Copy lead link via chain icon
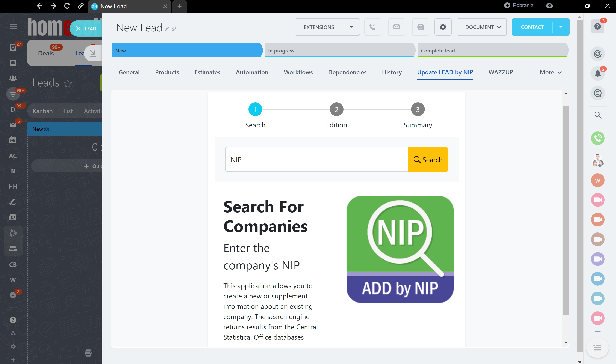Viewport: 616px width, 364px height. pyautogui.click(x=174, y=29)
